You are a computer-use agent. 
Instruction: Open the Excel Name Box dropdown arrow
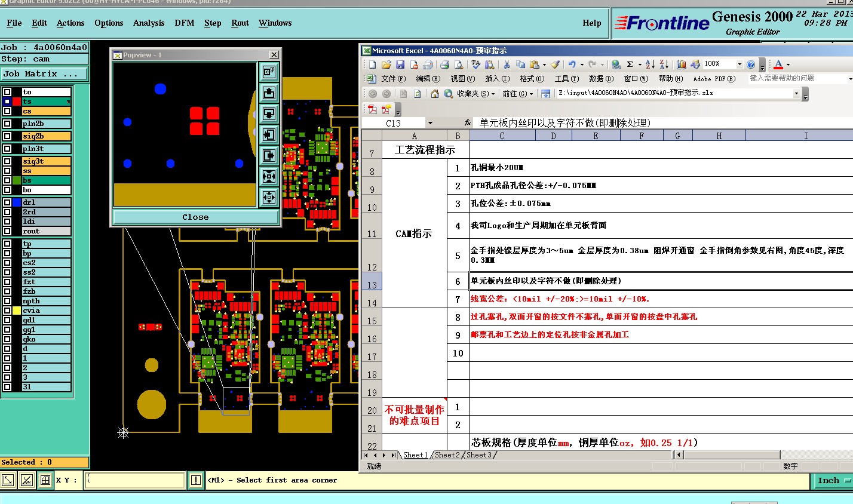[430, 123]
